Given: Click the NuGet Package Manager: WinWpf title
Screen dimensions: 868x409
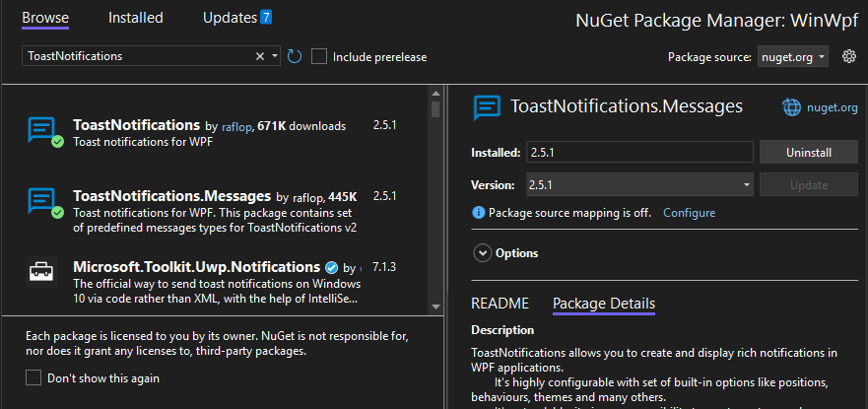Looking at the screenshot, I should pos(717,21).
